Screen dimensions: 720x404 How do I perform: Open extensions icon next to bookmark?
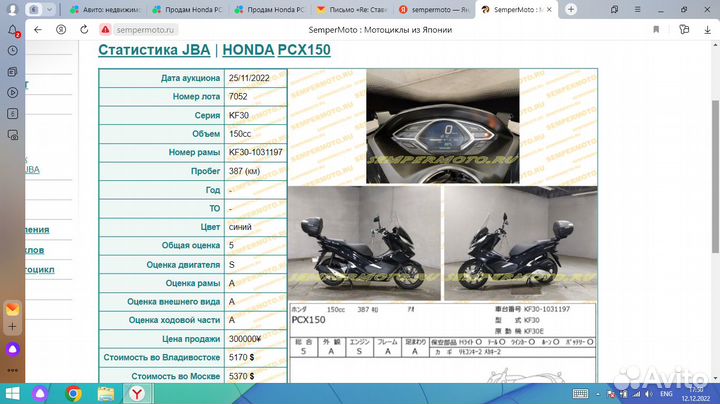684,30
